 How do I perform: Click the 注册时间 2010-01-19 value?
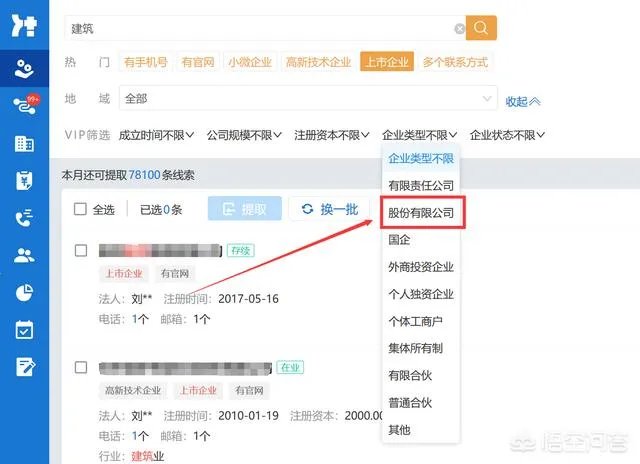[x=248, y=416]
